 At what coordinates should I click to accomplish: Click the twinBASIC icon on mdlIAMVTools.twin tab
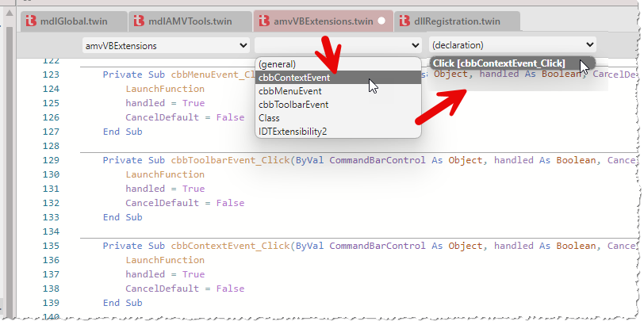coord(140,21)
